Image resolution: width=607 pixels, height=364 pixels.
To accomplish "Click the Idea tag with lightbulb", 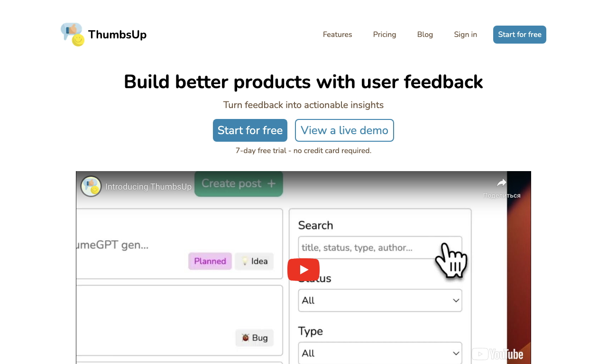I will click(x=254, y=261).
